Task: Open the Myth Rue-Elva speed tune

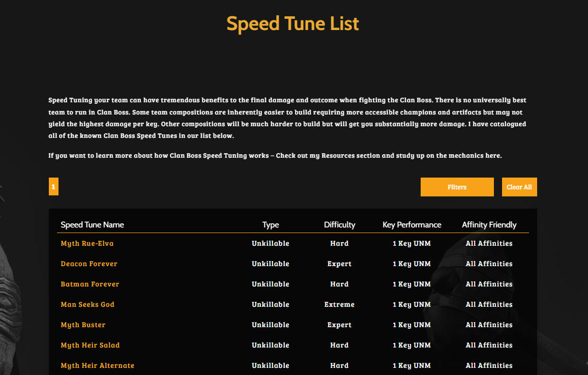Action: (87, 243)
